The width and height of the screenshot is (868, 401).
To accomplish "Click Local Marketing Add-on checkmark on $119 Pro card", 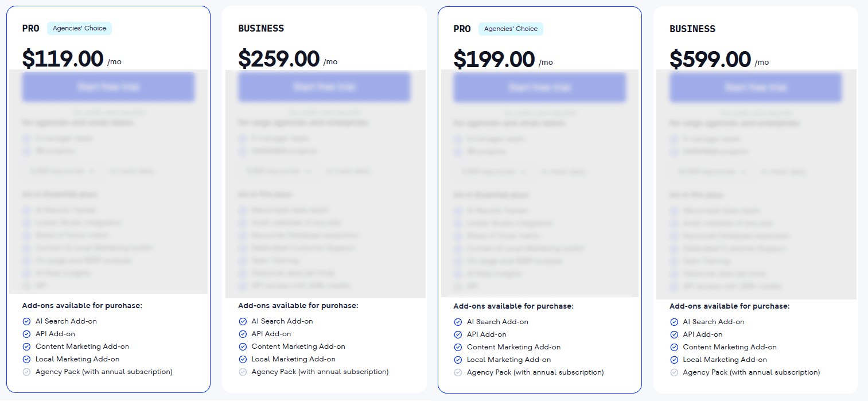I will 26,359.
